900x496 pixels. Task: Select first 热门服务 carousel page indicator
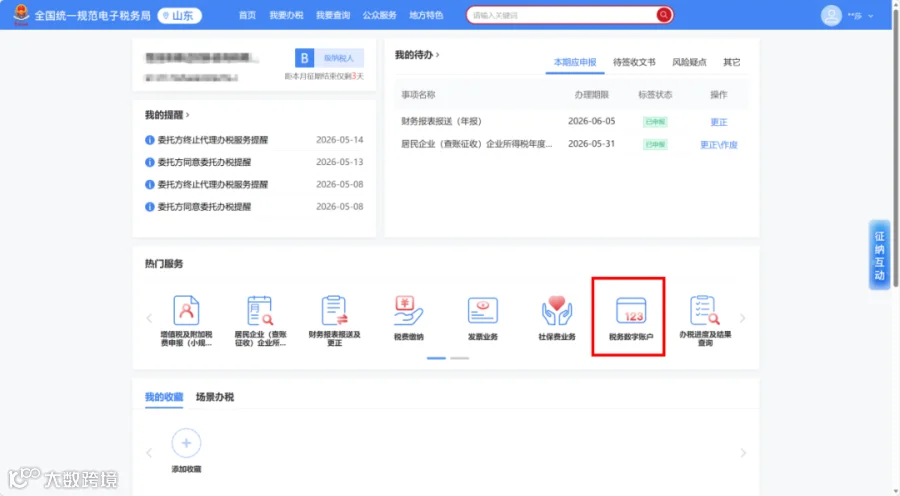436,358
